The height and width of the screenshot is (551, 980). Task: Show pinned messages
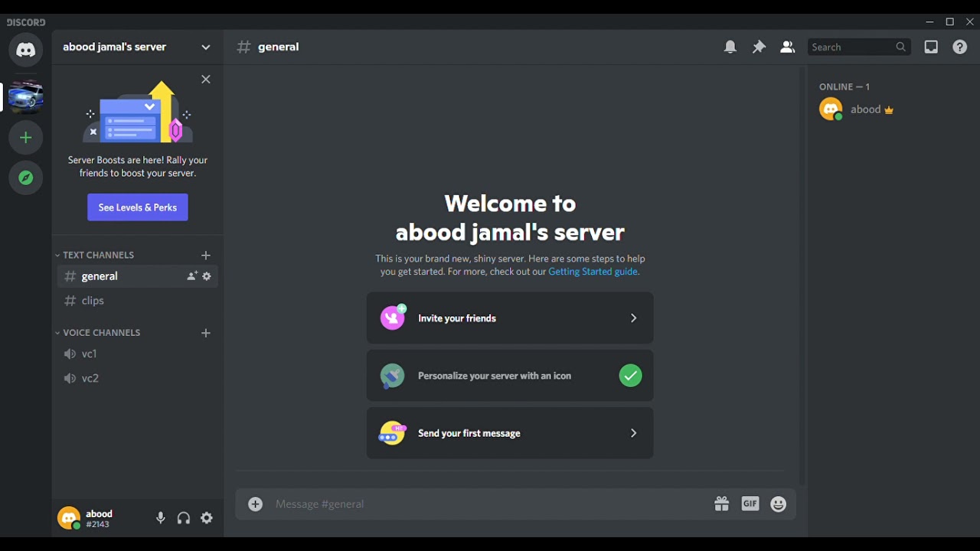tap(759, 47)
